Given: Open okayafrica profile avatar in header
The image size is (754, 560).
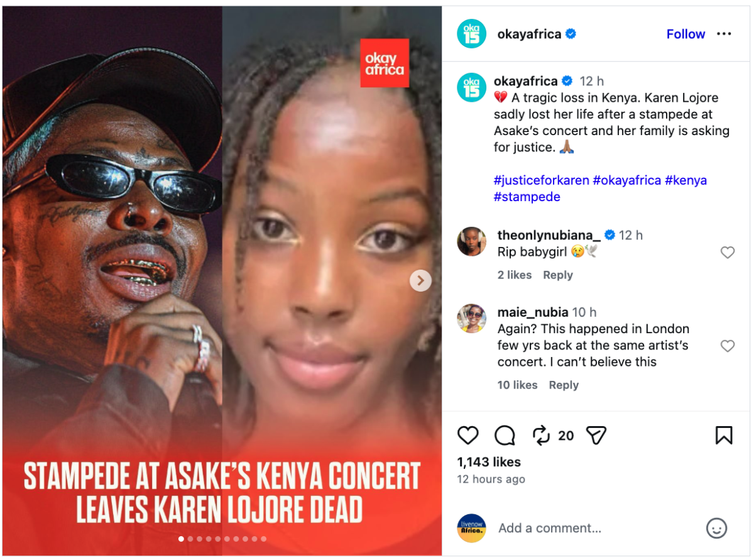Looking at the screenshot, I should click(x=471, y=34).
